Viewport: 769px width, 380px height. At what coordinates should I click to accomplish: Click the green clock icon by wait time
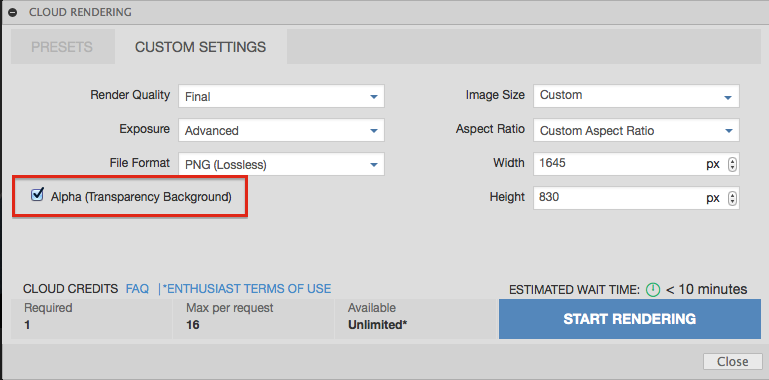tap(653, 290)
